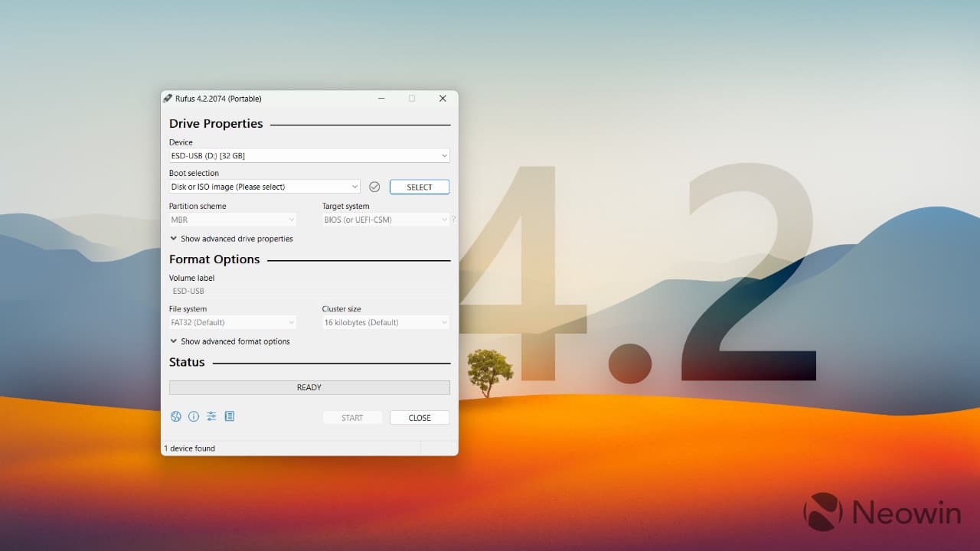Expand Show advanced drive properties

[231, 238]
